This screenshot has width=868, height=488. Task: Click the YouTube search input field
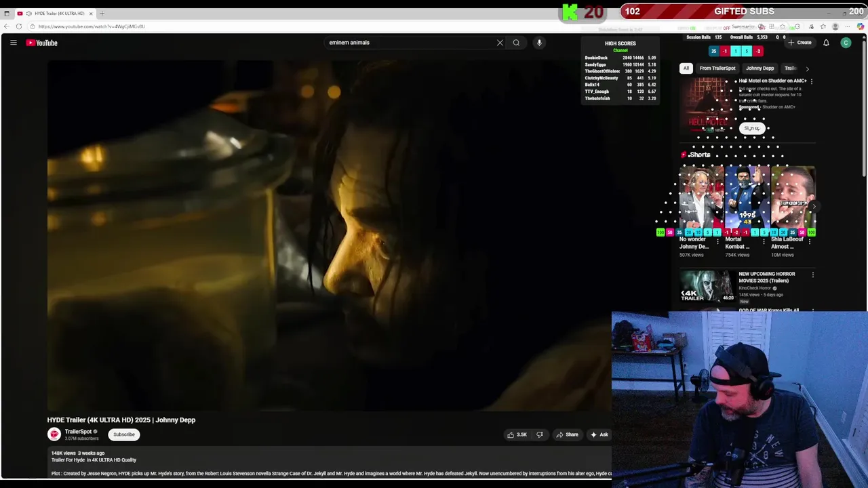pyautogui.click(x=410, y=43)
